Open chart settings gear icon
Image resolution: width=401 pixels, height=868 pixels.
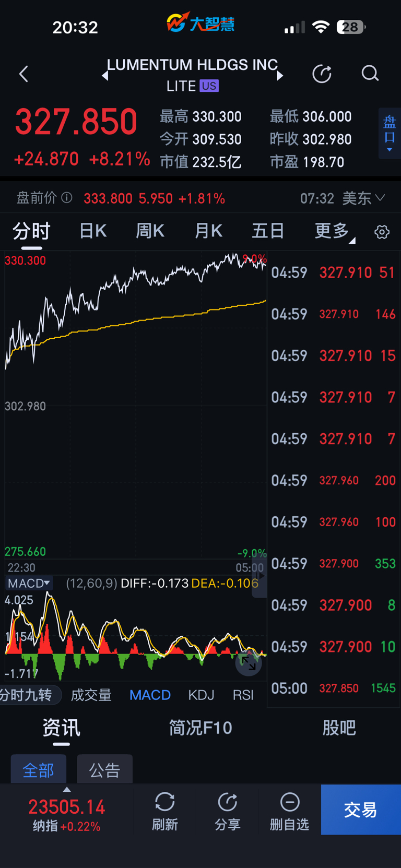click(382, 232)
